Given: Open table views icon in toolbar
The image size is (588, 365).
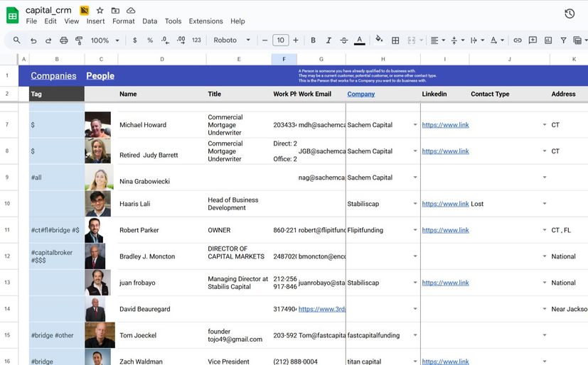Looking at the screenshot, I should tap(578, 40).
